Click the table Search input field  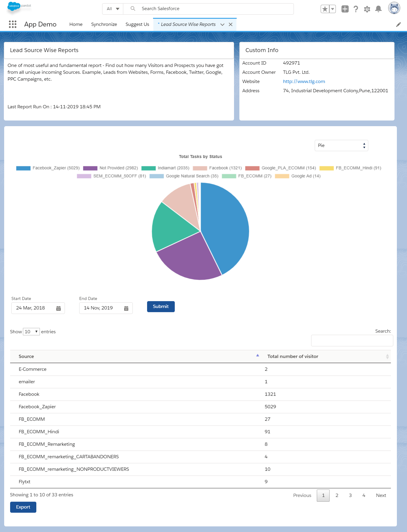352,340
